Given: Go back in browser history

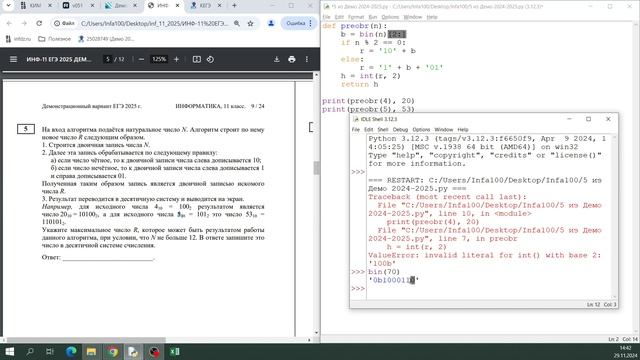Looking at the screenshot, I should pyautogui.click(x=9, y=23).
